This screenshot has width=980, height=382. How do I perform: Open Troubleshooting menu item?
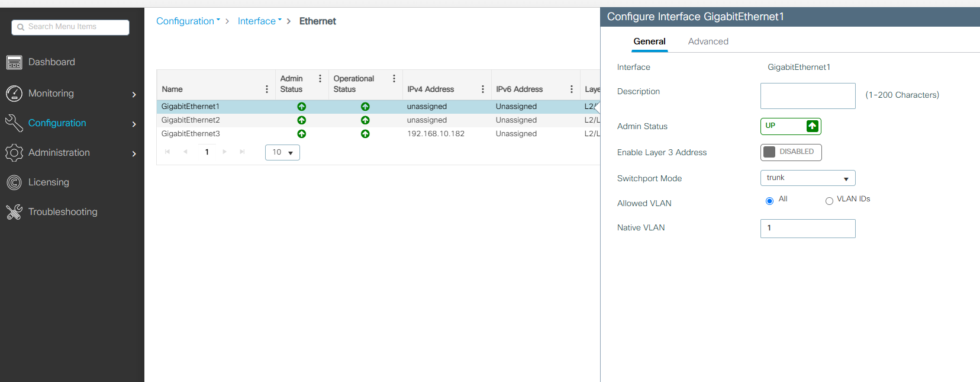pyautogui.click(x=63, y=212)
